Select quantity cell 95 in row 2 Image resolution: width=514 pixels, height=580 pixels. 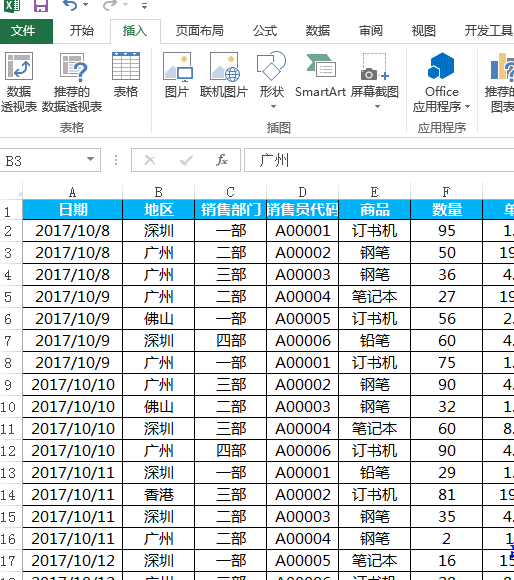pyautogui.click(x=446, y=231)
